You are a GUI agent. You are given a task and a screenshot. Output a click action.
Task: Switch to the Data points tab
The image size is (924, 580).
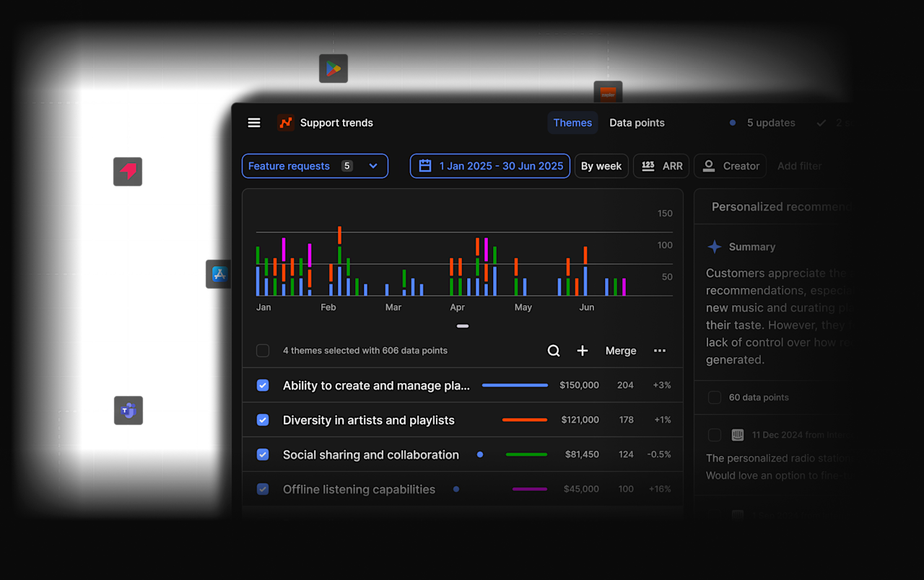point(637,123)
